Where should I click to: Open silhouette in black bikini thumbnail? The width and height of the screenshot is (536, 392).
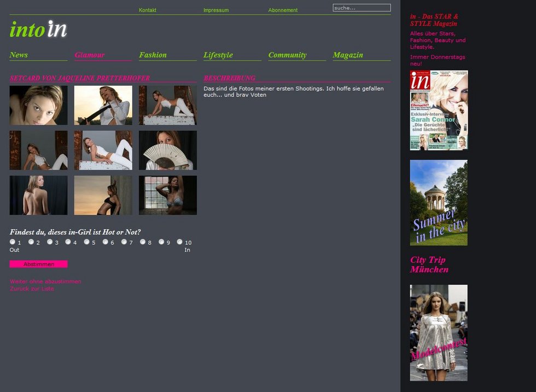[x=103, y=195]
